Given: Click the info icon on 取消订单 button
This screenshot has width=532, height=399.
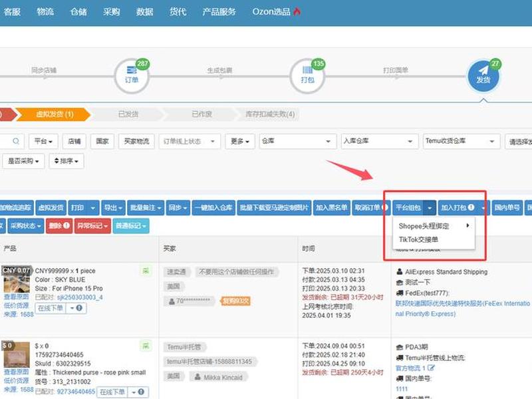Looking at the screenshot, I should pyautogui.click(x=385, y=207).
